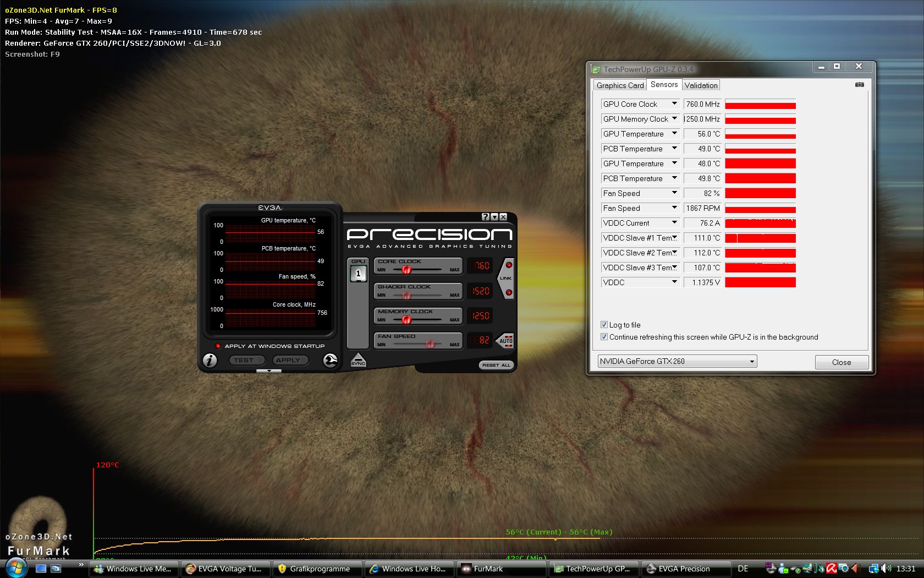
Task: Open the network connection tray icon
Action: click(x=874, y=569)
